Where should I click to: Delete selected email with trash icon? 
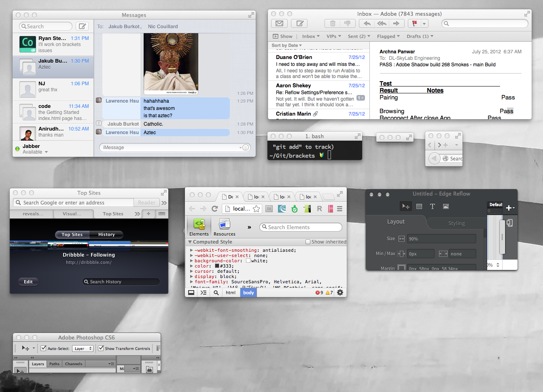[333, 23]
